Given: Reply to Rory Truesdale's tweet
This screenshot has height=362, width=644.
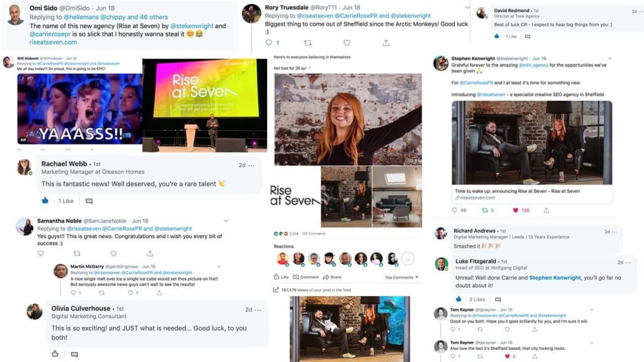Looking at the screenshot, I should click(x=269, y=43).
